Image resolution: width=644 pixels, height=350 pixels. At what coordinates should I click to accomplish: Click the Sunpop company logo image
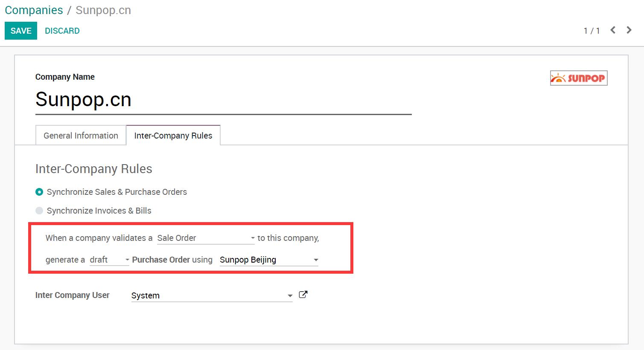[x=579, y=78]
